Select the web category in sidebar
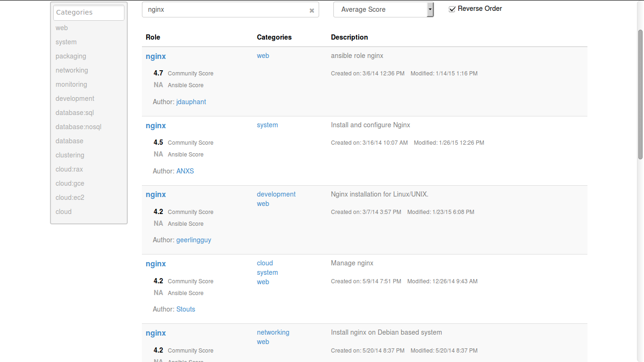 62,28
